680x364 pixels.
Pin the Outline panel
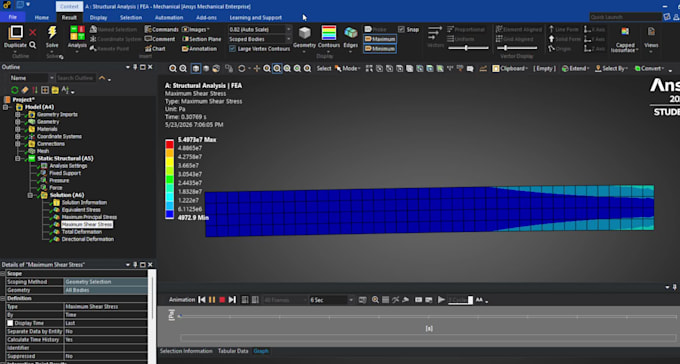[x=135, y=67]
